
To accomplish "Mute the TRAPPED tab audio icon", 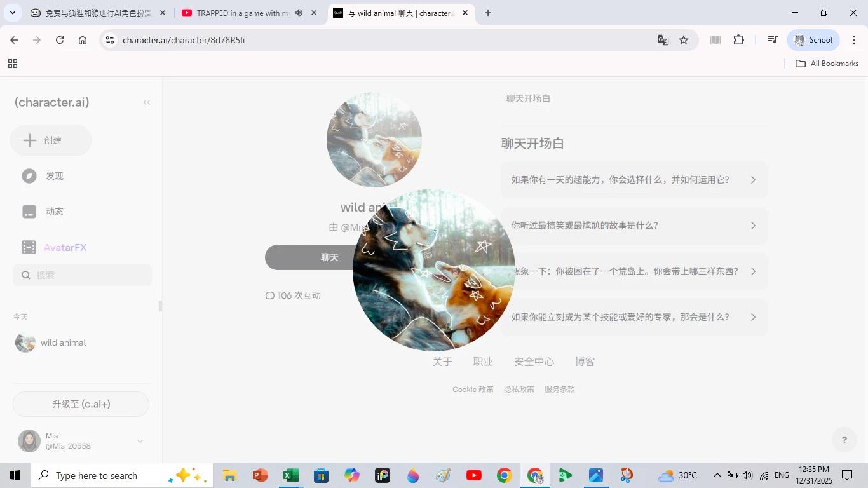I will [x=299, y=13].
